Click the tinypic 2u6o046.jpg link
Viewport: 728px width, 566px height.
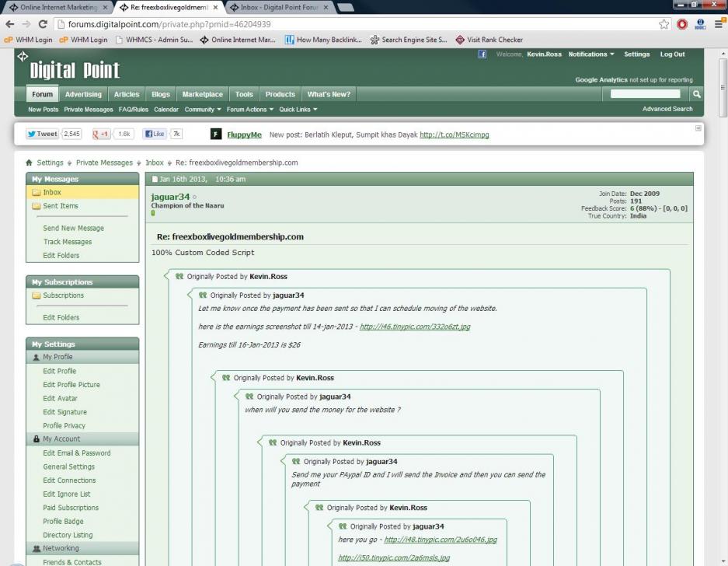[441, 540]
